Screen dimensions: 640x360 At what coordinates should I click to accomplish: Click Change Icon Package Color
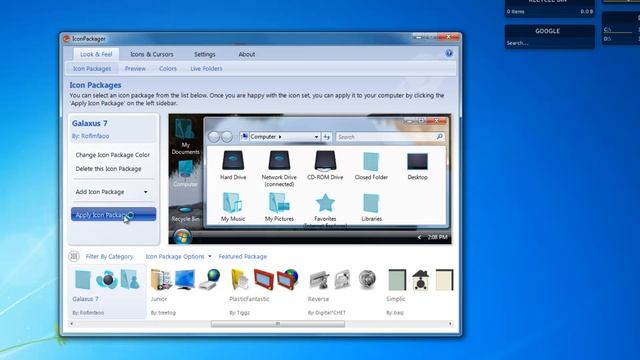[113, 155]
